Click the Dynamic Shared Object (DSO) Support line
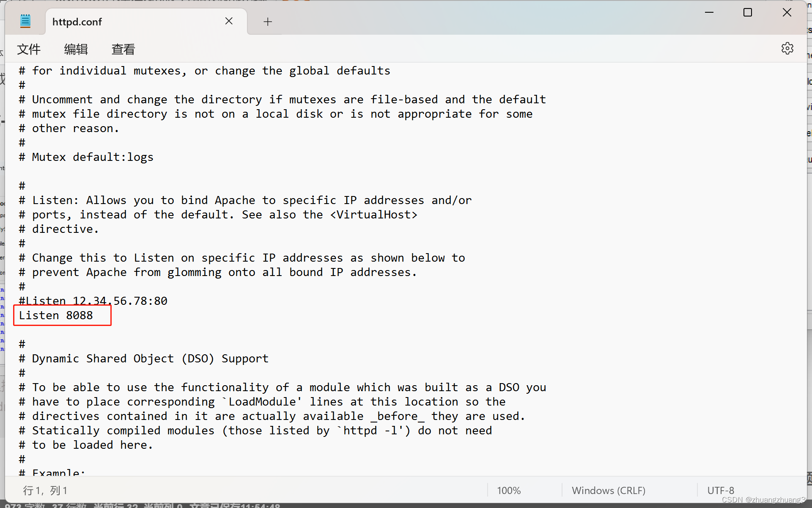The height and width of the screenshot is (508, 812). [150, 359]
